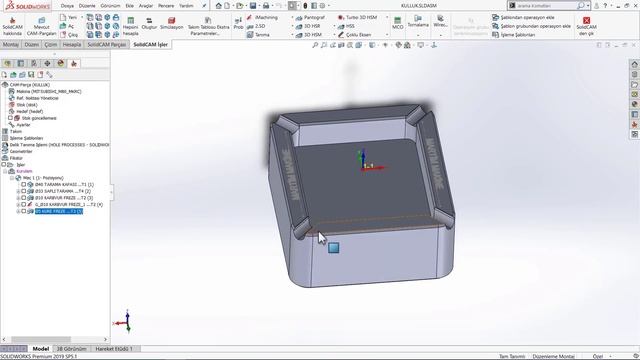
Task: Collapse the Mac 1 (1- Pozisyon) node
Action: click(x=12, y=178)
